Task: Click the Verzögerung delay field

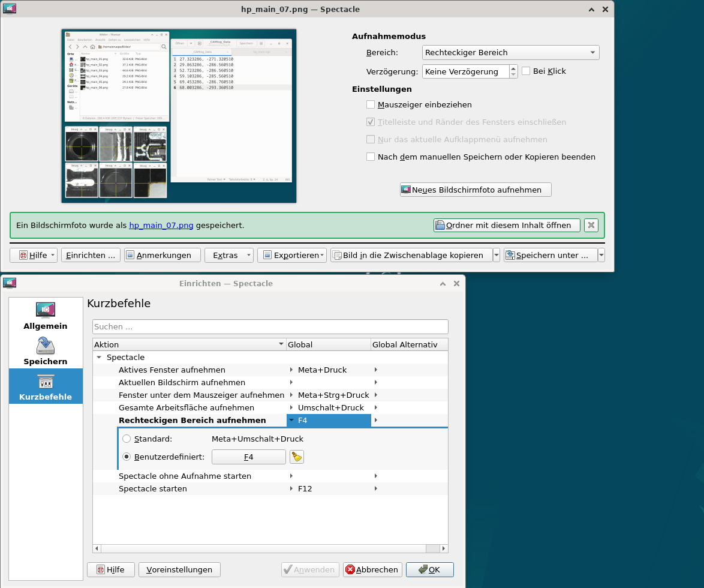Action: point(465,71)
